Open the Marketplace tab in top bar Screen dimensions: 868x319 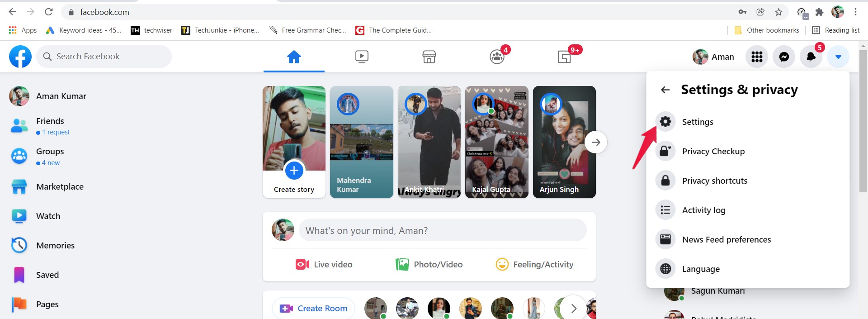tap(429, 57)
